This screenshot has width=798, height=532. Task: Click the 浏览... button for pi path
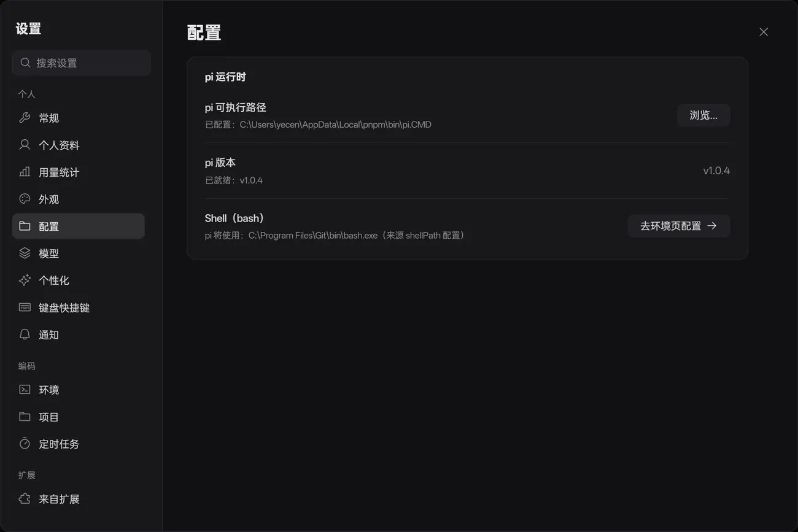(703, 115)
